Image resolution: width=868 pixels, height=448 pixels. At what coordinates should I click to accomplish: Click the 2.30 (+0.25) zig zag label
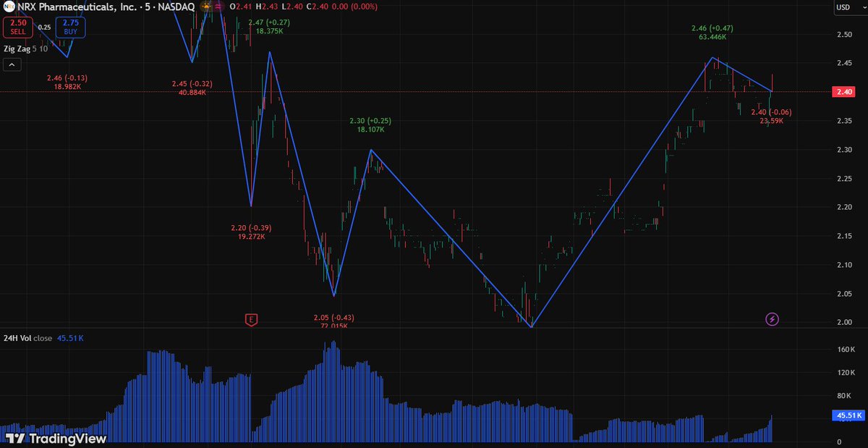(370, 121)
